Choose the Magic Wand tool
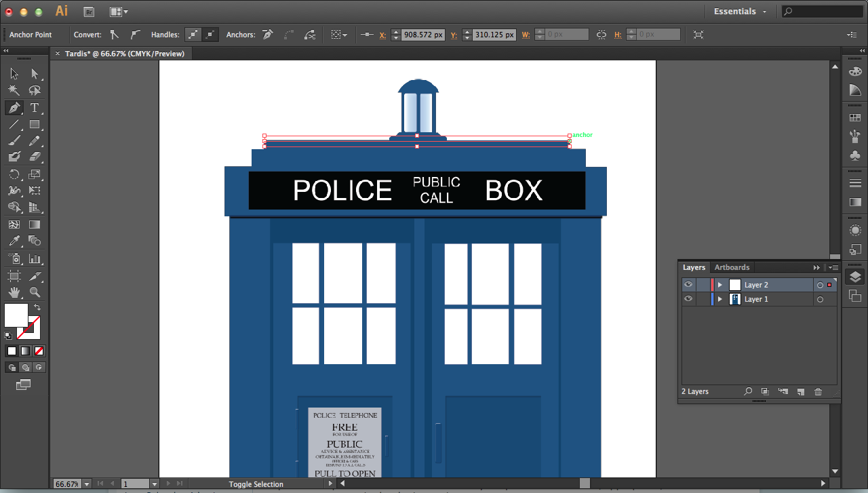The width and height of the screenshot is (868, 493). 14,90
